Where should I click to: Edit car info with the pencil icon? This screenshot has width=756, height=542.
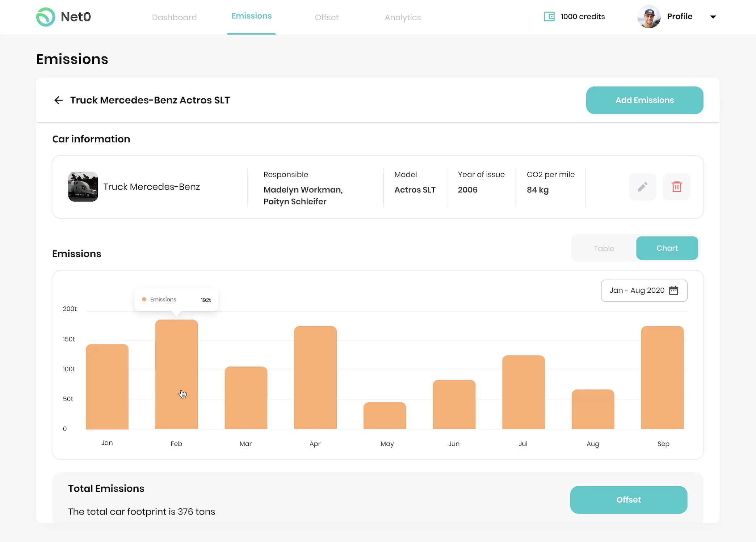[642, 187]
